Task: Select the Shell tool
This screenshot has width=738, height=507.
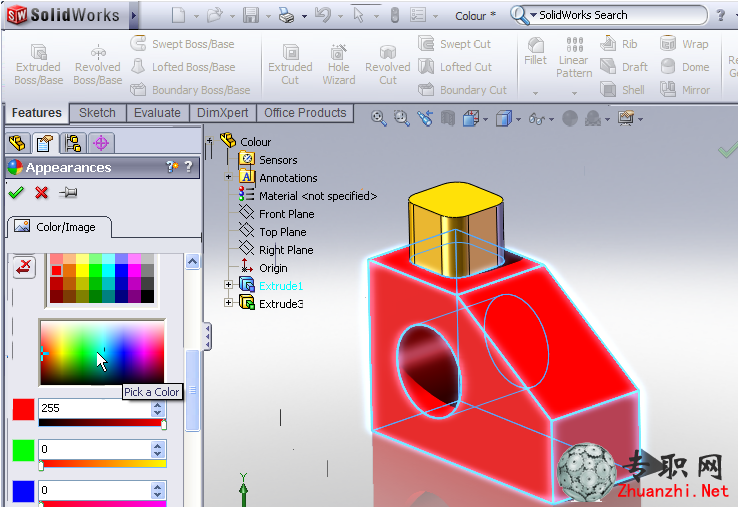Action: pyautogui.click(x=622, y=89)
